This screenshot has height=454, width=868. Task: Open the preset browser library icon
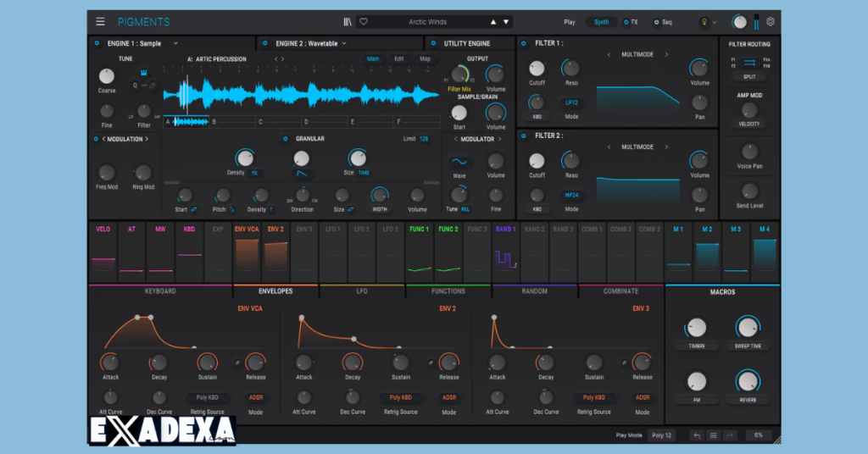click(347, 21)
